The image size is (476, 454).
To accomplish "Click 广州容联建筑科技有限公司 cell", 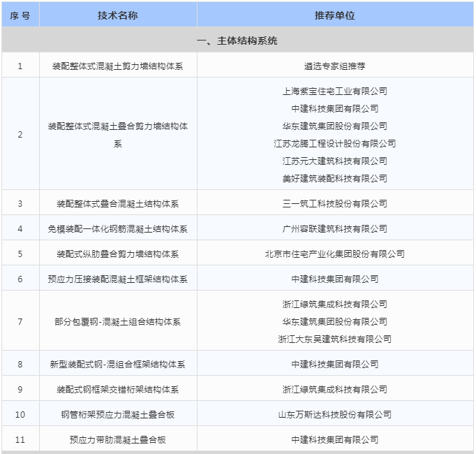I will click(335, 229).
